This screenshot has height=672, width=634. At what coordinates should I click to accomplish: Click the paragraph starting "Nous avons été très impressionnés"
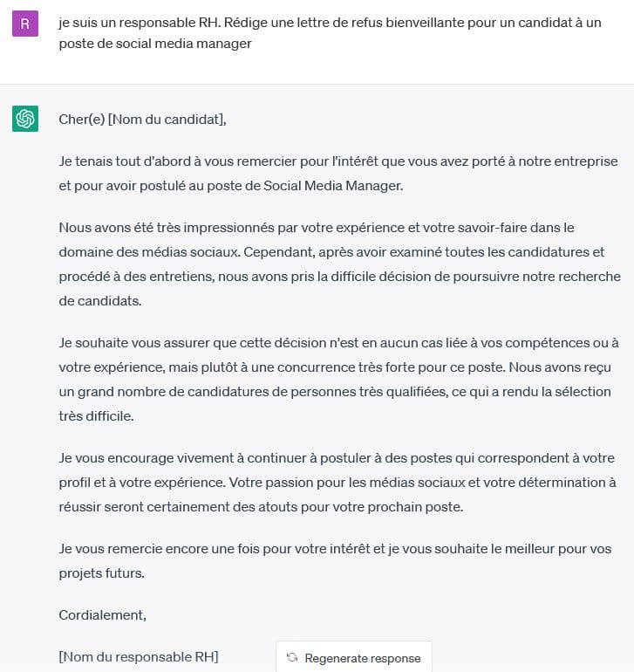(339, 264)
